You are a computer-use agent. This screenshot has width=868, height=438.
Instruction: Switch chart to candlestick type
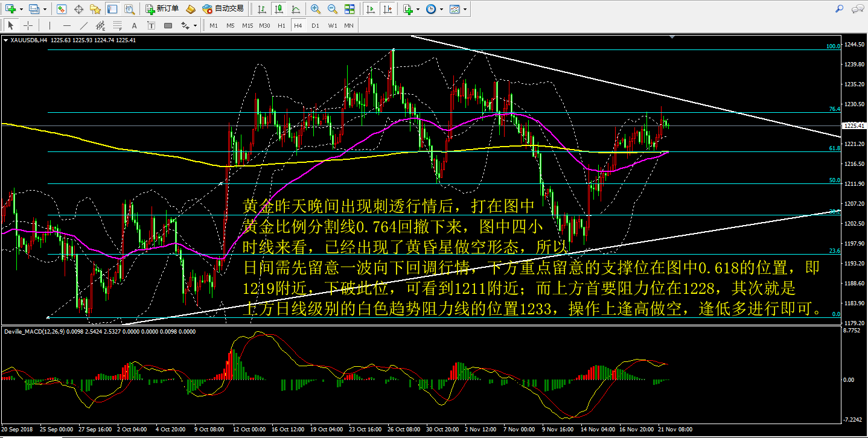coord(278,9)
